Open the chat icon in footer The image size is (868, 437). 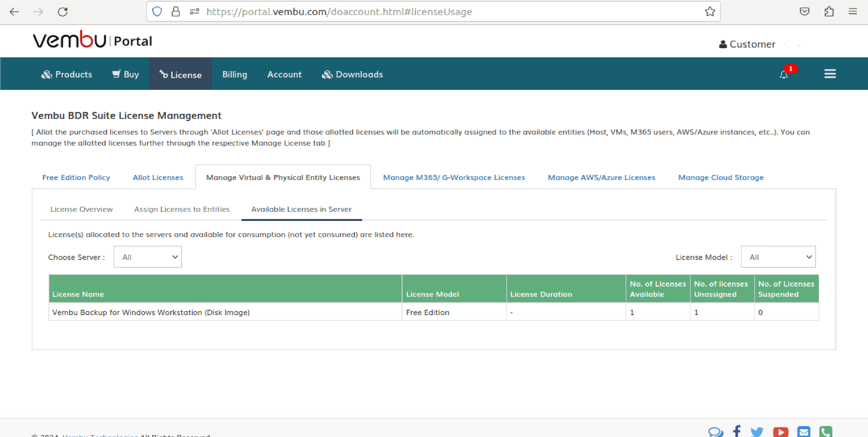(x=715, y=432)
